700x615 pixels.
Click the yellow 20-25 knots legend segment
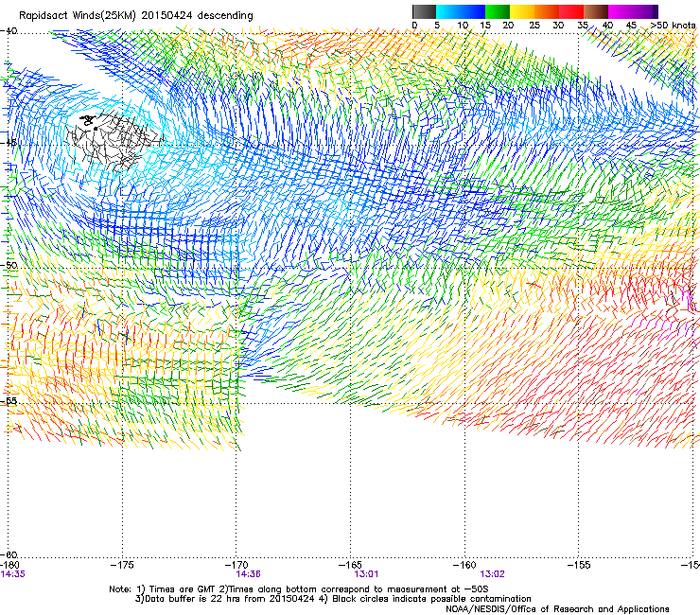click(522, 11)
